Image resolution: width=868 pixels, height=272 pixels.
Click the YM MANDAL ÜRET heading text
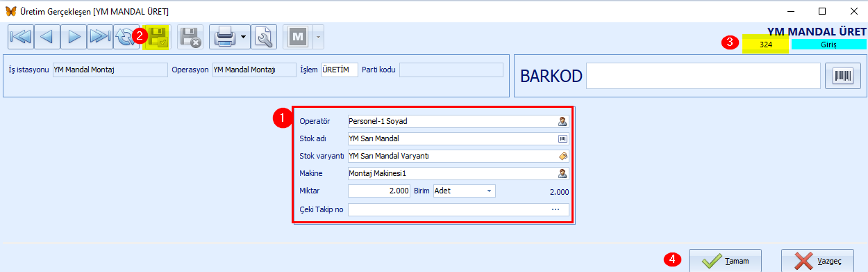click(x=816, y=31)
